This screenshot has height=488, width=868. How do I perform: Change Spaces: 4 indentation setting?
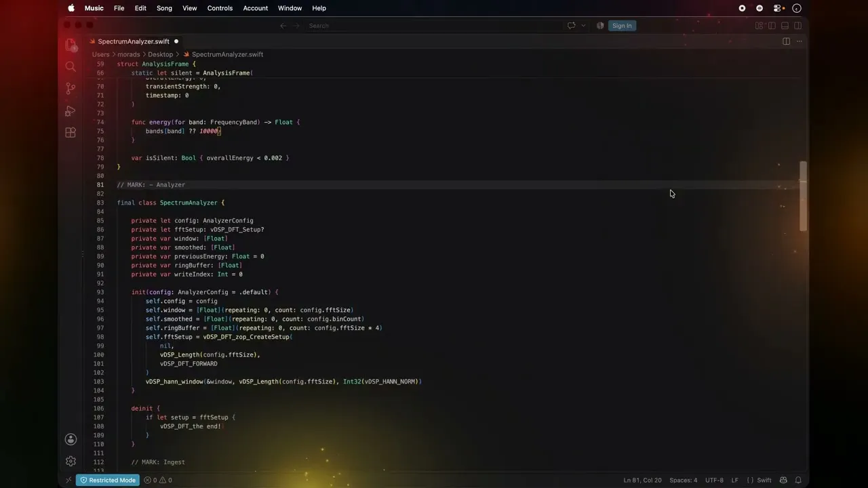[683, 480]
